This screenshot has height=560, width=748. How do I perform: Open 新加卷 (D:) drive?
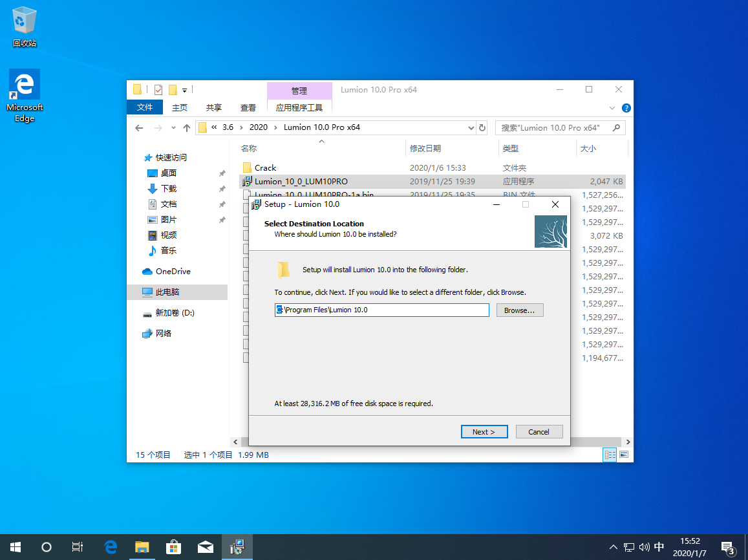(x=175, y=313)
